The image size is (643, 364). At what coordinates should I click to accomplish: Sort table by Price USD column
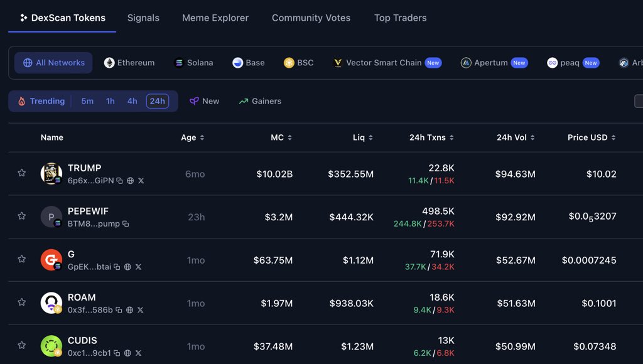tap(592, 137)
